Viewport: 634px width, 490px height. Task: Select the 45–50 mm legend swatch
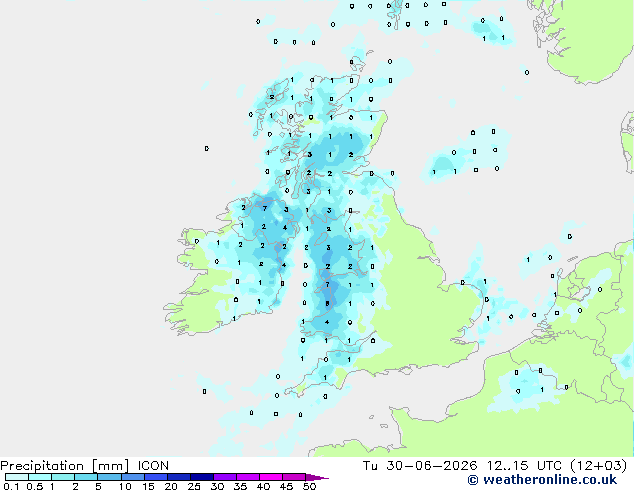pos(294,477)
